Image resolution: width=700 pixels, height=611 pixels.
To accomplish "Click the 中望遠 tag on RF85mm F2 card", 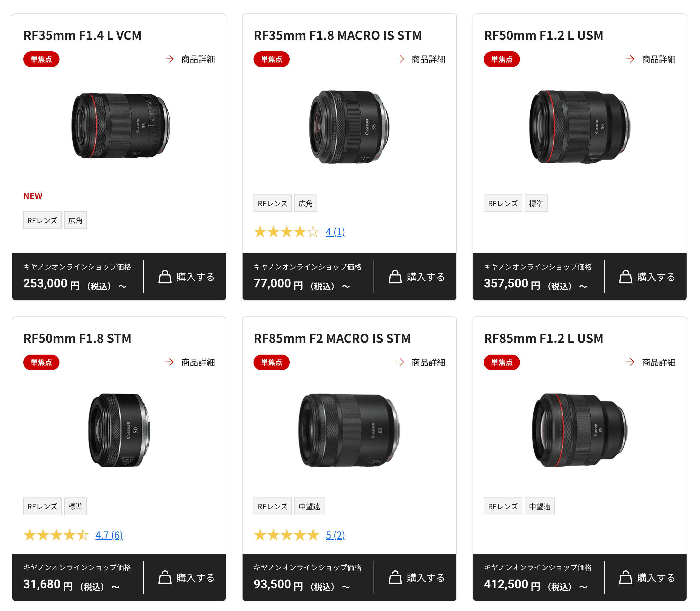I will (309, 507).
